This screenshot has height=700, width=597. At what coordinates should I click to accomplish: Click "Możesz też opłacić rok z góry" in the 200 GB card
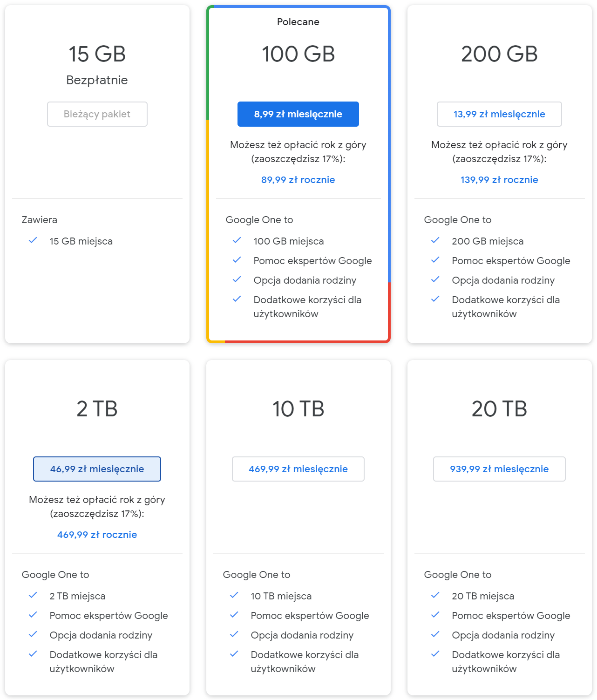click(499, 145)
